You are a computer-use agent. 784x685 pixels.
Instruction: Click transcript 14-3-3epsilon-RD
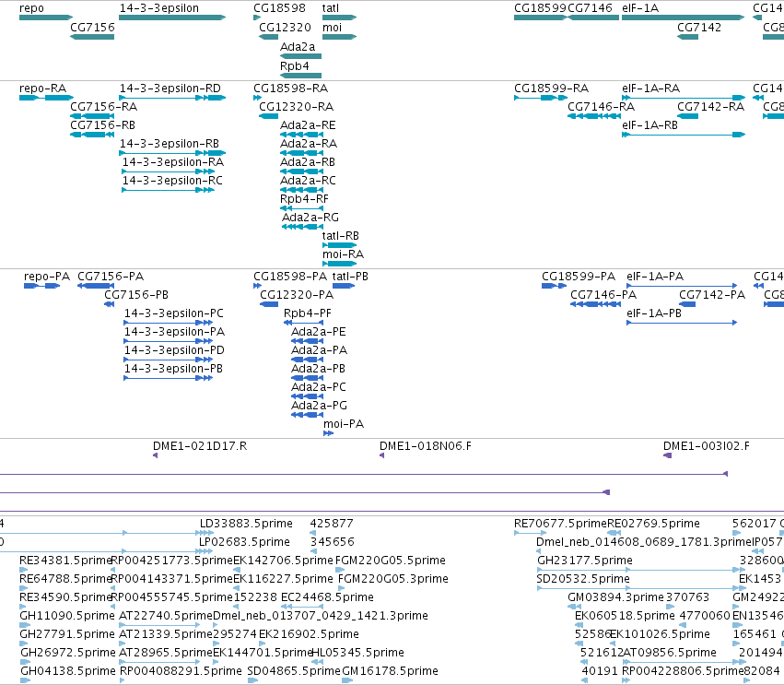pos(170,89)
